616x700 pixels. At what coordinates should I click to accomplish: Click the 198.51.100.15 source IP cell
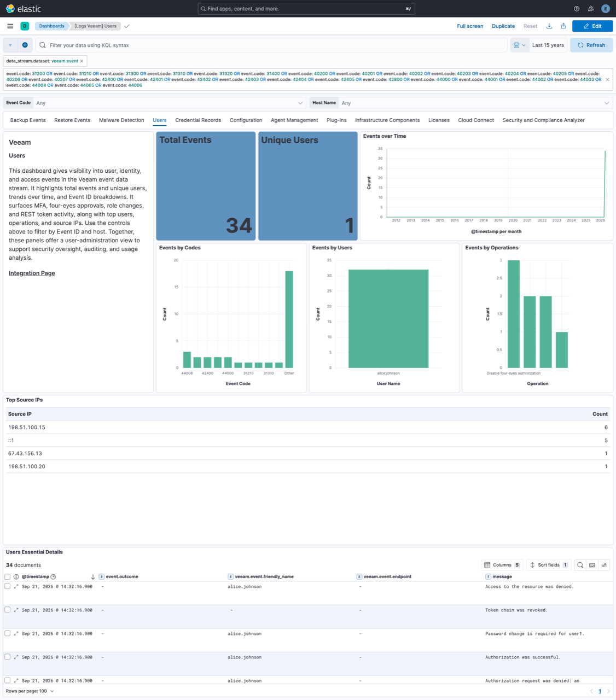[x=27, y=428]
